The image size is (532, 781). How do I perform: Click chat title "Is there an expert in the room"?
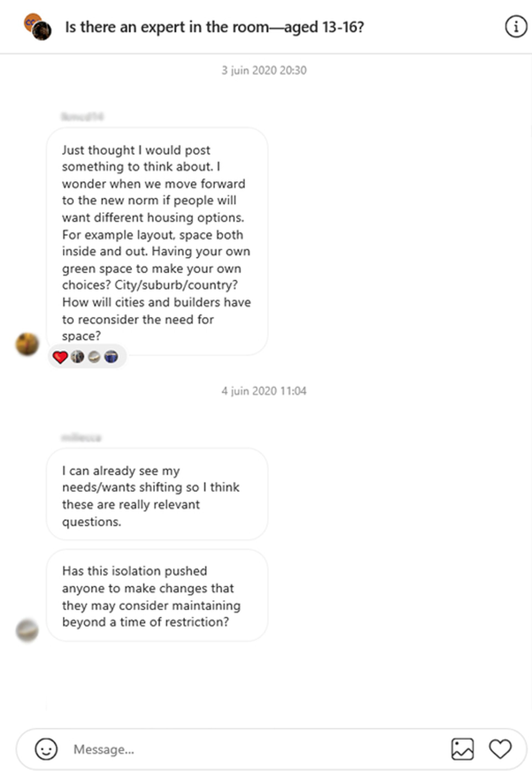pyautogui.click(x=214, y=27)
